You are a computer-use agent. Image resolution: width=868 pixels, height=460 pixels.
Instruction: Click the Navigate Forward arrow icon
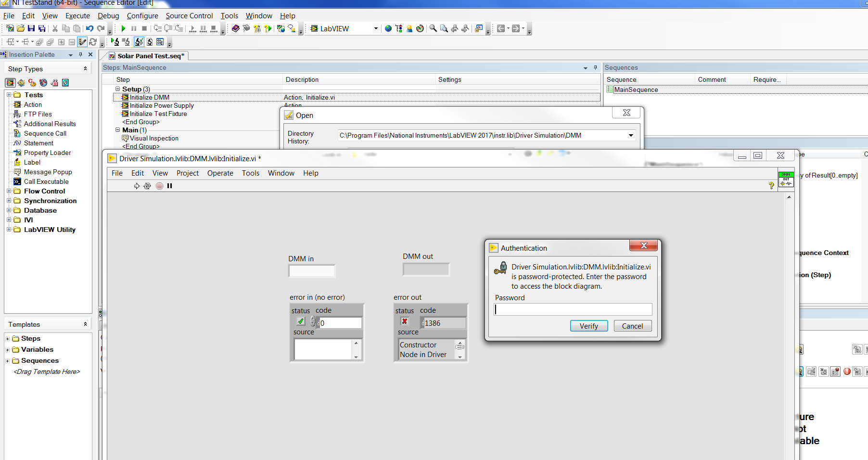click(516, 28)
